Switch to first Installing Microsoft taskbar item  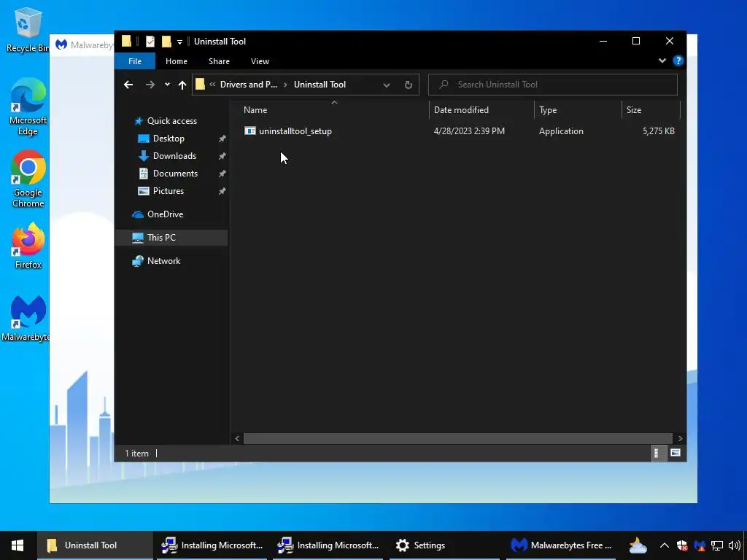click(212, 545)
